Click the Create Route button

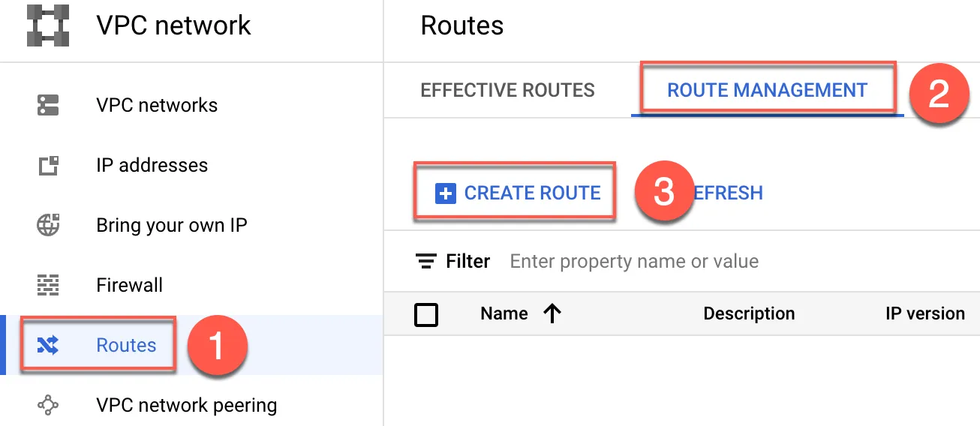tap(519, 193)
